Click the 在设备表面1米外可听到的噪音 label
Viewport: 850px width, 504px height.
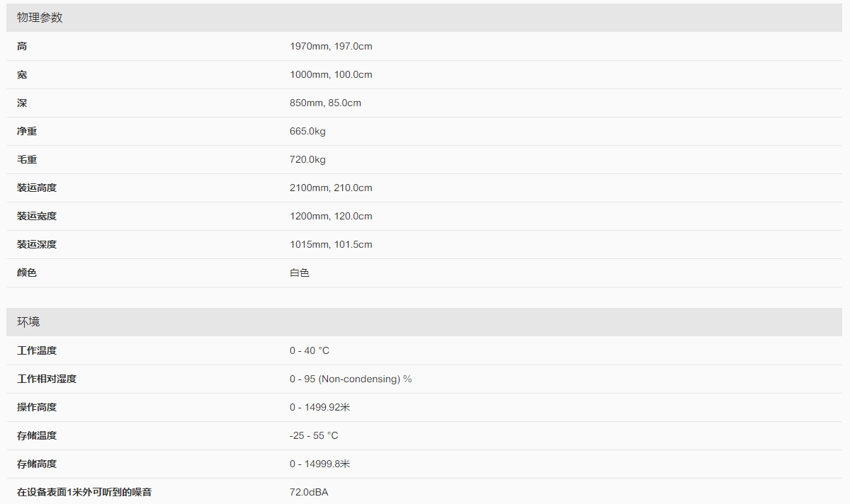tap(84, 492)
